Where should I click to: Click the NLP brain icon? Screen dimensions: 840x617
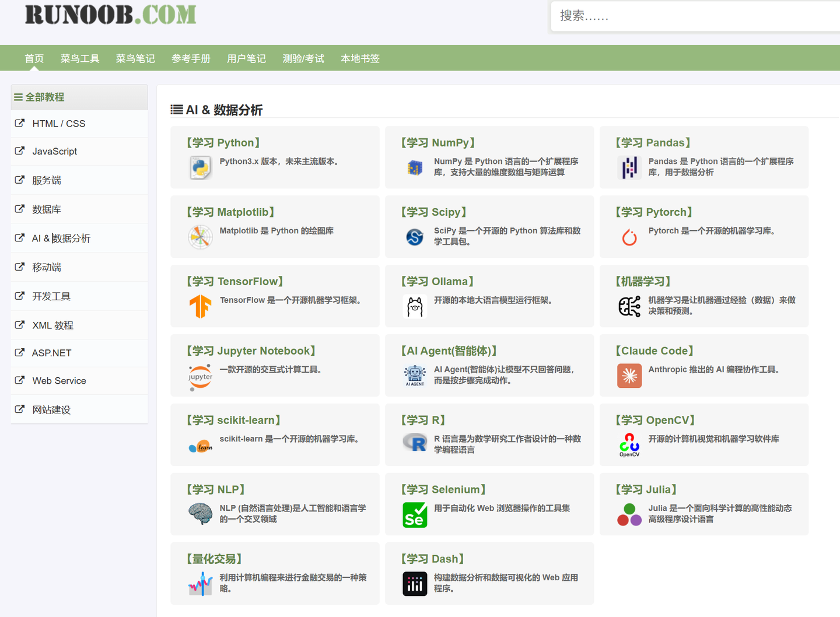tap(200, 515)
